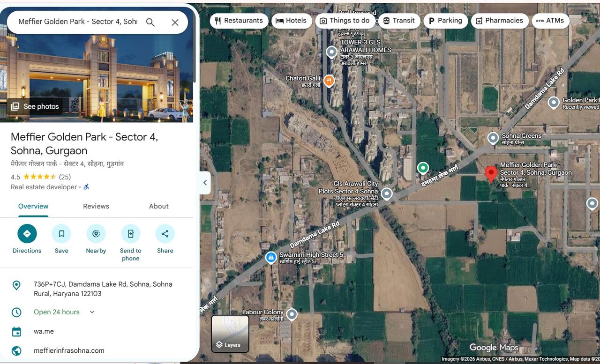Image resolution: width=600 pixels, height=364 pixels.
Task: Open the Layers map switcher
Action: 230,334
